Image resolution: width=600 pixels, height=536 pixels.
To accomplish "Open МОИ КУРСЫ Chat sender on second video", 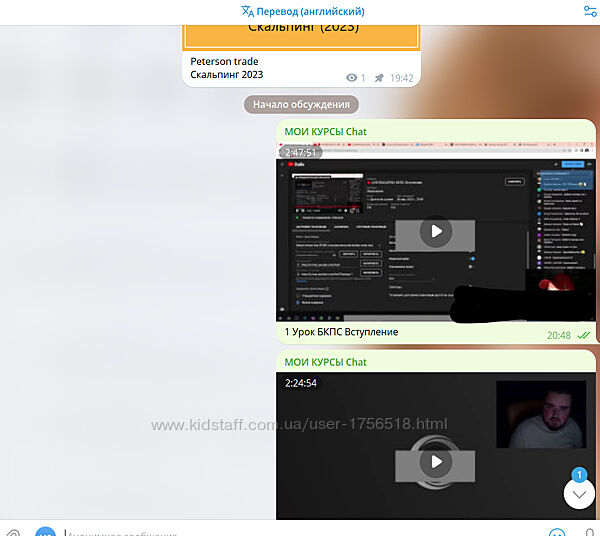I will pyautogui.click(x=325, y=362).
